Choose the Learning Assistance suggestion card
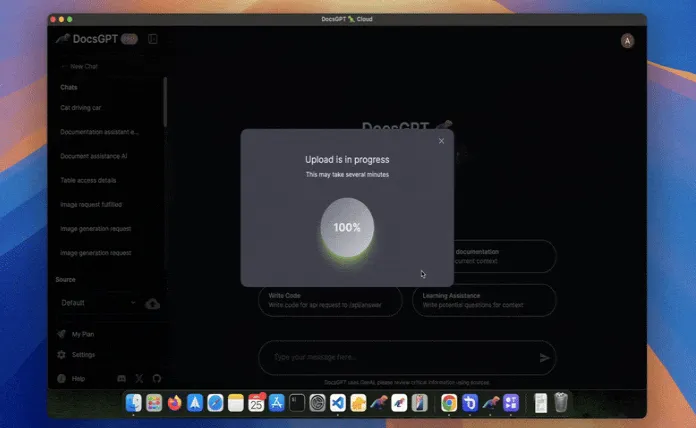Image resolution: width=696 pixels, height=428 pixels. pos(484,300)
